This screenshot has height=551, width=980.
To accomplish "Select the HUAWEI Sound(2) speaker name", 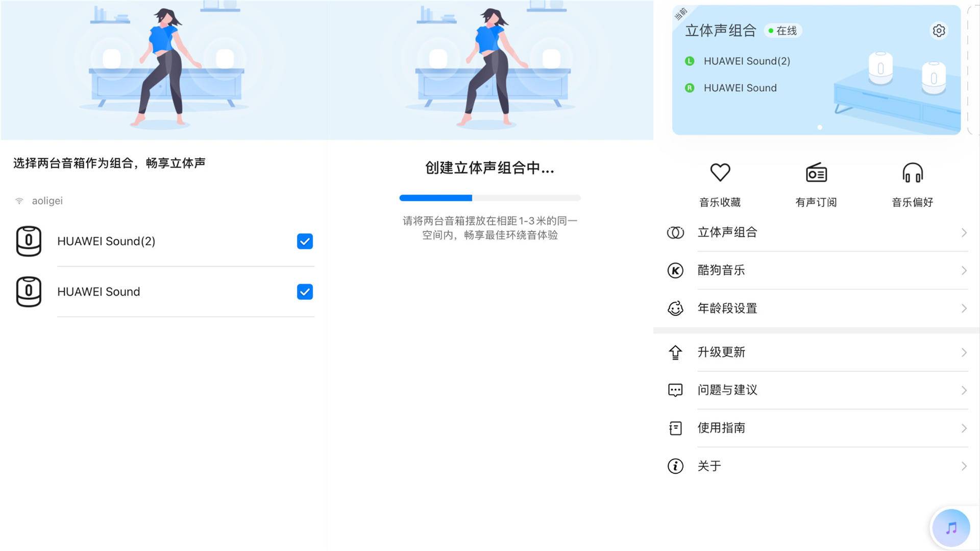I will coord(106,241).
